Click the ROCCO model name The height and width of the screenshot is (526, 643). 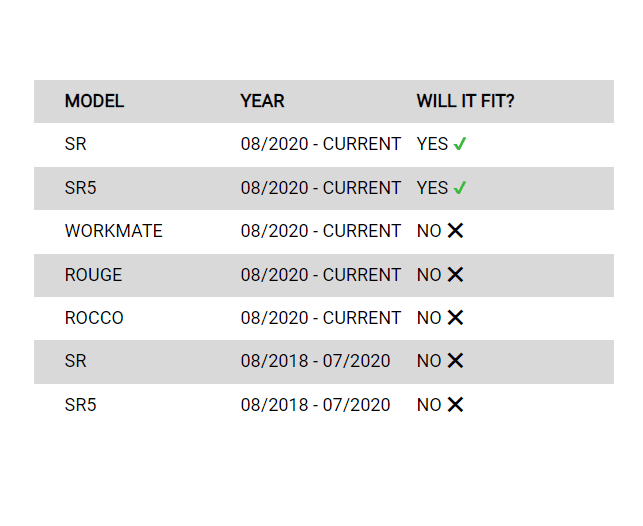(94, 318)
